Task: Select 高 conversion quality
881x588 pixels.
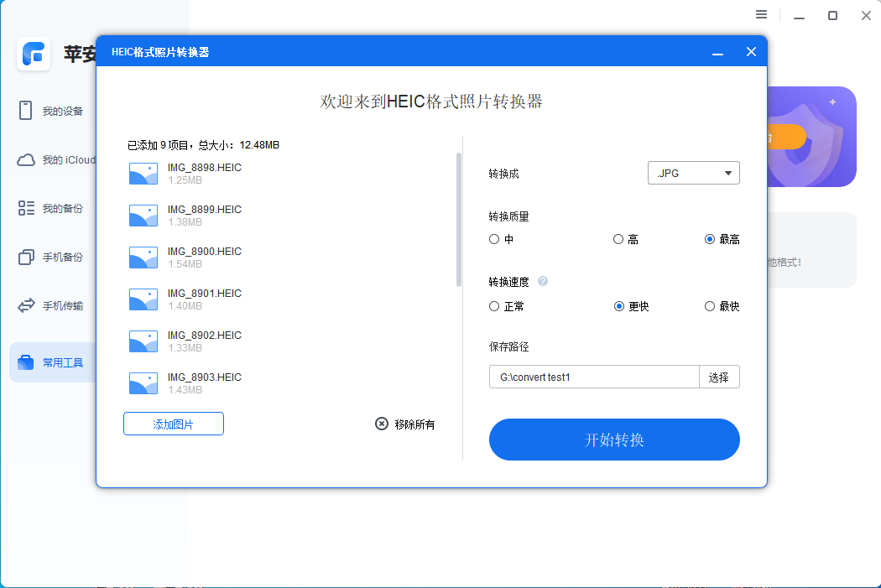Action: click(618, 239)
